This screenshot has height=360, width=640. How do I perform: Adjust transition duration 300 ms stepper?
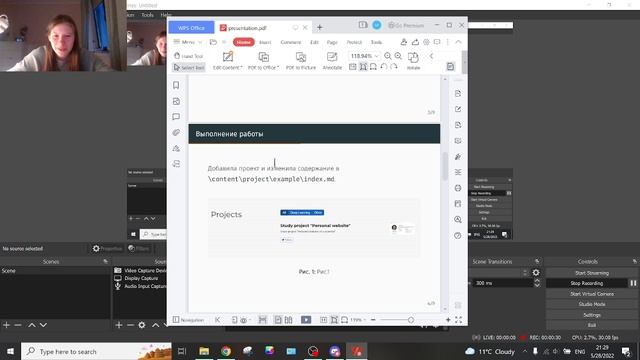click(x=537, y=283)
